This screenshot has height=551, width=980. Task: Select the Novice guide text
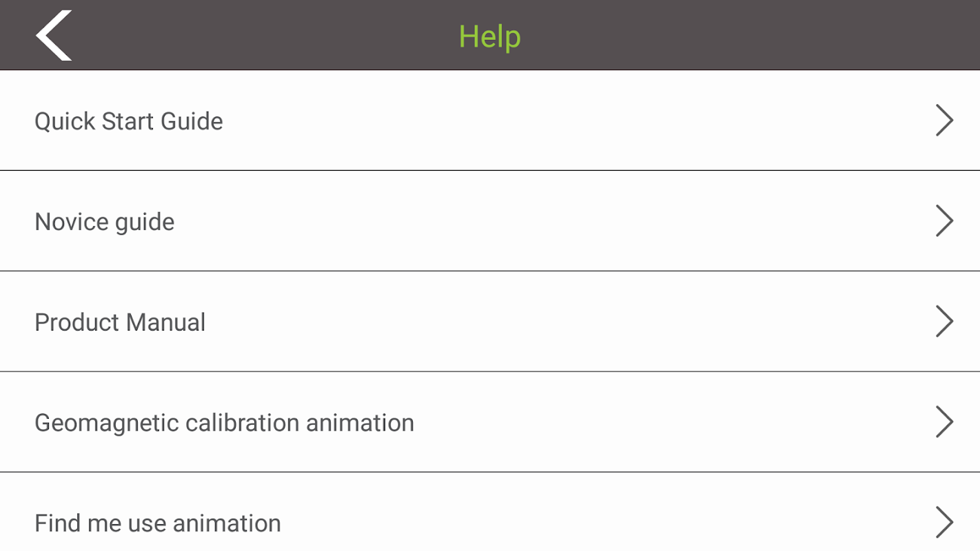coord(105,222)
